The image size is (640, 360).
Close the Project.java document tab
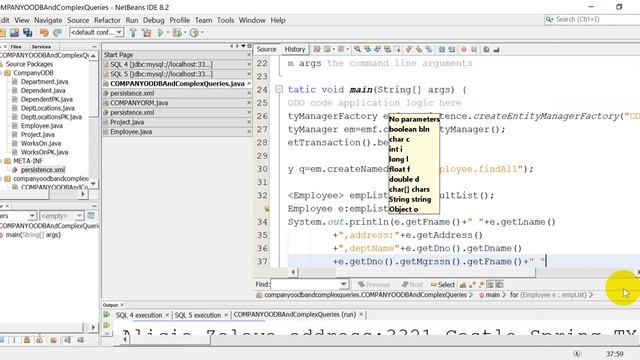coord(249,122)
